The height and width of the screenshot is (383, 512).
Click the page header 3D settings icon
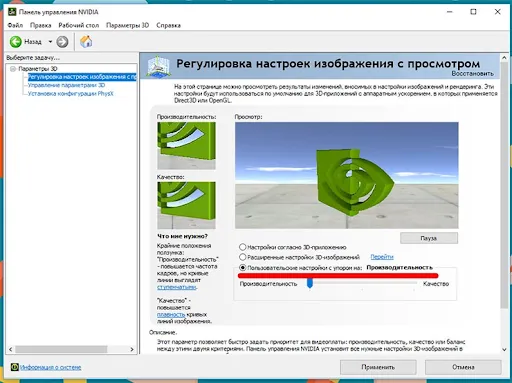click(x=159, y=67)
